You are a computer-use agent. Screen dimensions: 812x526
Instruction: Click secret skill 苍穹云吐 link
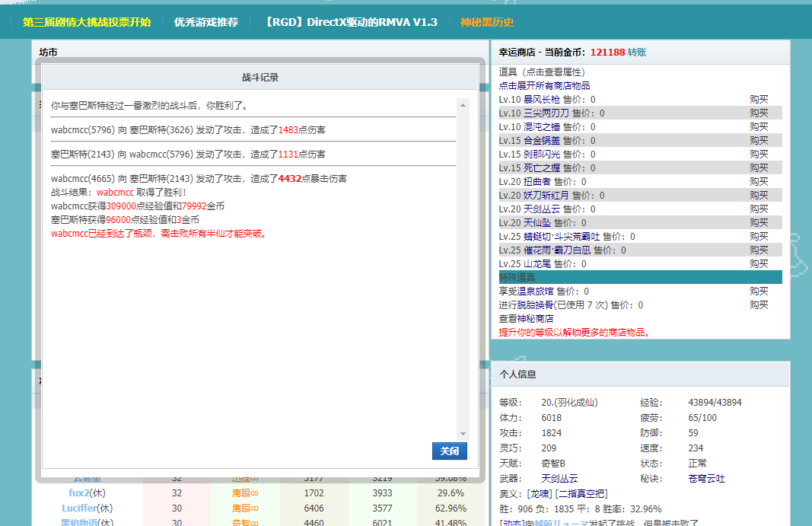[x=706, y=479]
